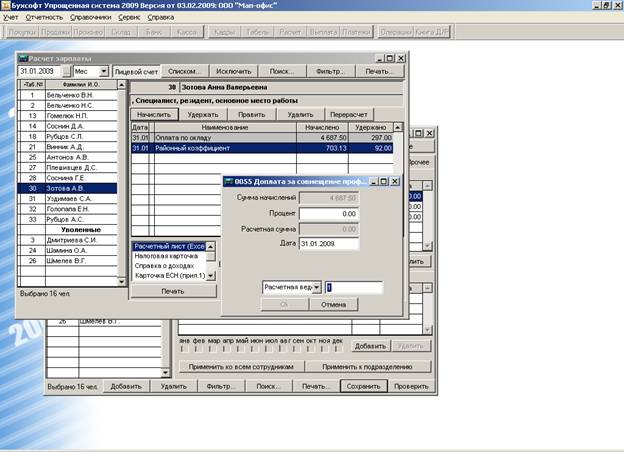The height and width of the screenshot is (452, 624).
Task: Toggle the июн month checkbox
Action: [x=257, y=350]
